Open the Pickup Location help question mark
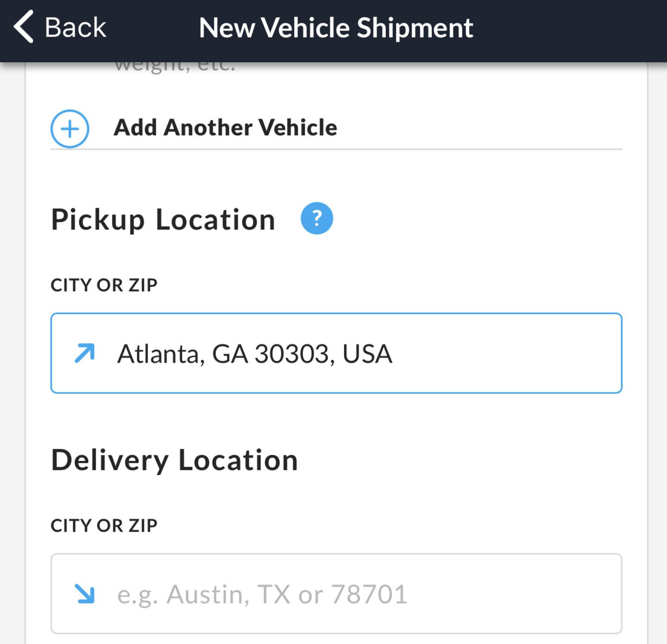667x644 pixels. coord(317,218)
